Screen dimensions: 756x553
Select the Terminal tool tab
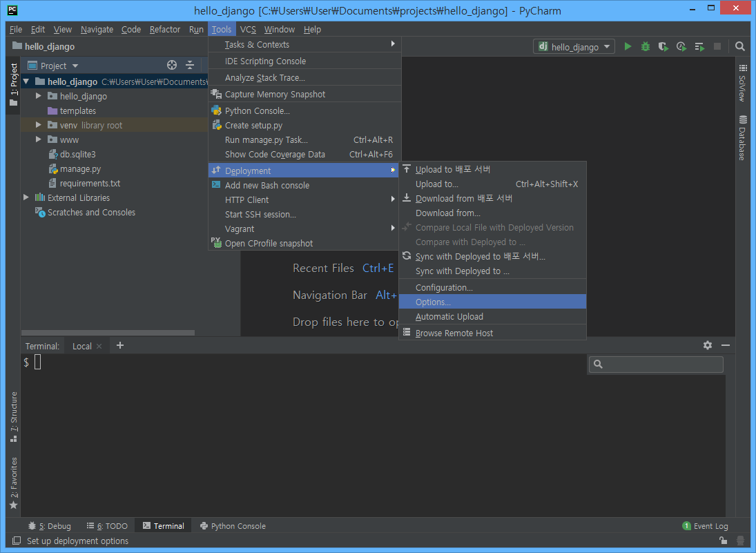pos(164,526)
